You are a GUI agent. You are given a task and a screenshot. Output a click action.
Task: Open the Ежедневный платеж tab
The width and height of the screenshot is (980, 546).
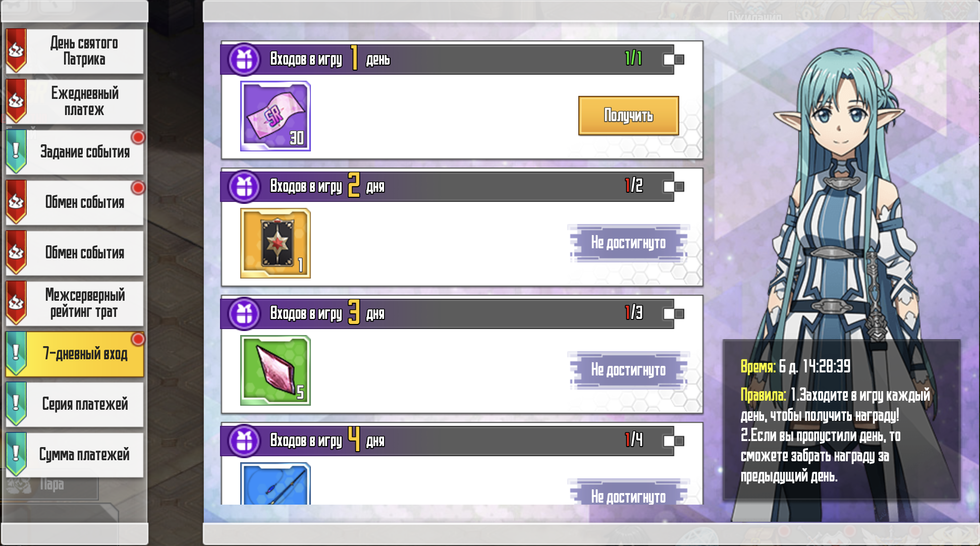[x=75, y=101]
